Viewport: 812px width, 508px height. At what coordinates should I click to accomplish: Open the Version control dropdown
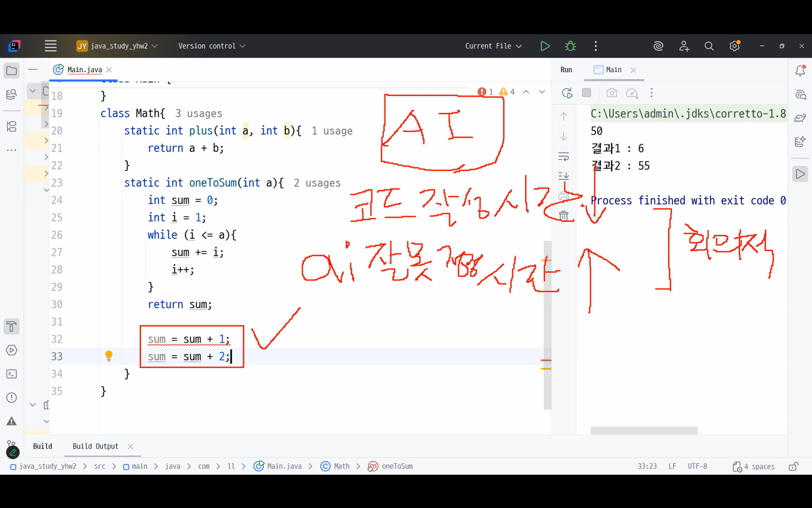(x=212, y=46)
